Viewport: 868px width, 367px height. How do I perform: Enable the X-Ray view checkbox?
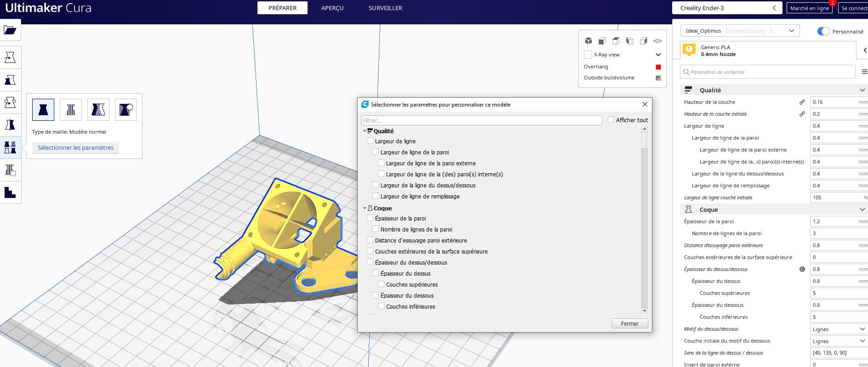click(588, 55)
